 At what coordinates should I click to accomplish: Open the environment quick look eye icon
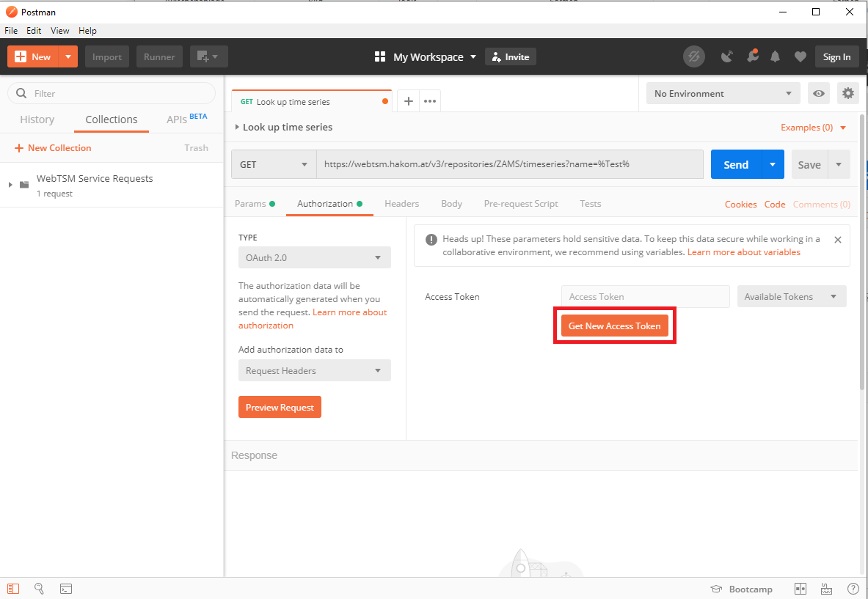[x=819, y=93]
